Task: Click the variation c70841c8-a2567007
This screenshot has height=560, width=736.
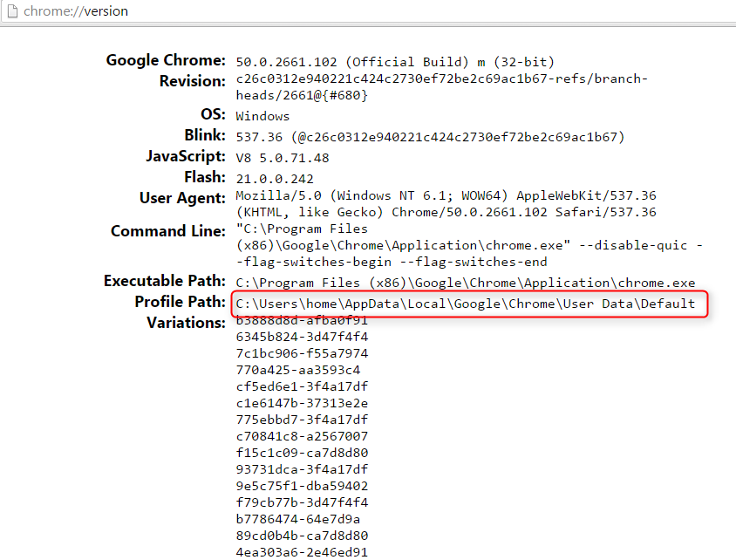Action: [302, 436]
